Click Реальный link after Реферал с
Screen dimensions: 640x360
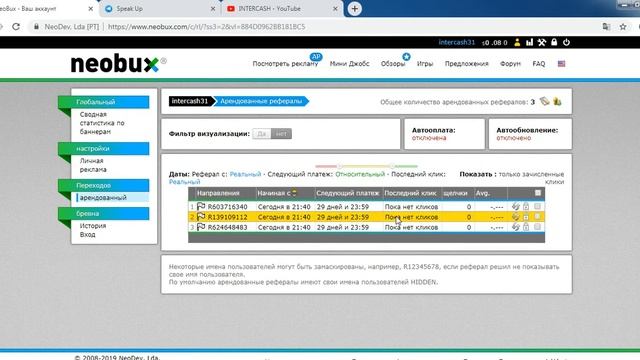(x=245, y=174)
